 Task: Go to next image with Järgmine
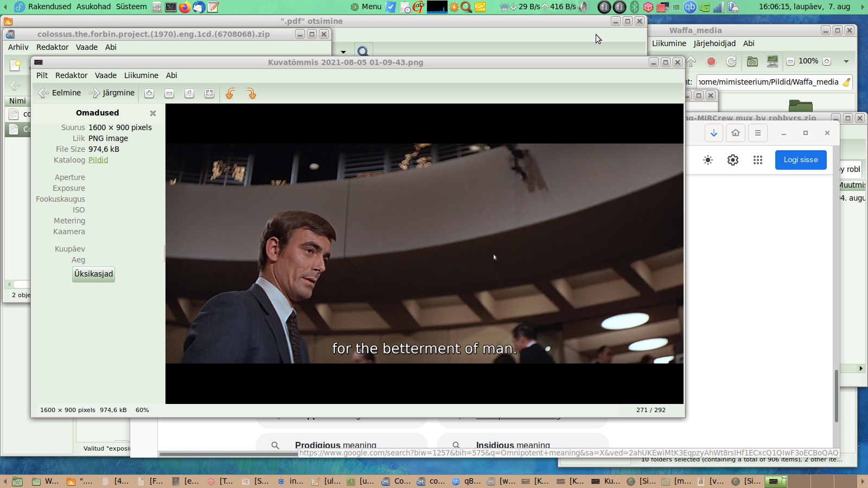coord(112,93)
